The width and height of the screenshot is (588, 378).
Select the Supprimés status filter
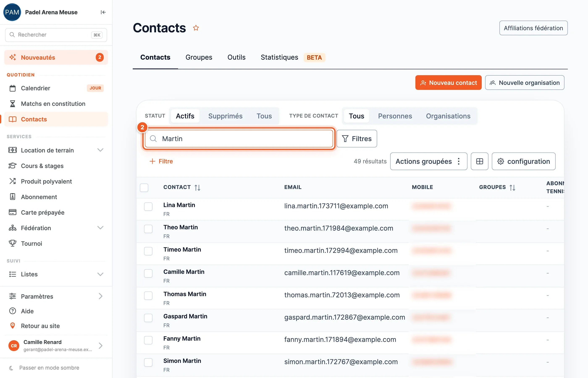pyautogui.click(x=225, y=116)
